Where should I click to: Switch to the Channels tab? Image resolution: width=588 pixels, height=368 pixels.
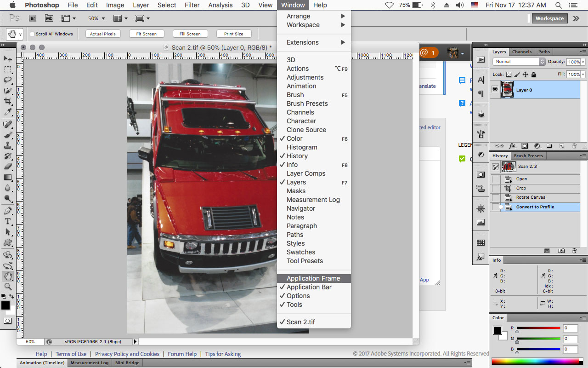pos(522,52)
